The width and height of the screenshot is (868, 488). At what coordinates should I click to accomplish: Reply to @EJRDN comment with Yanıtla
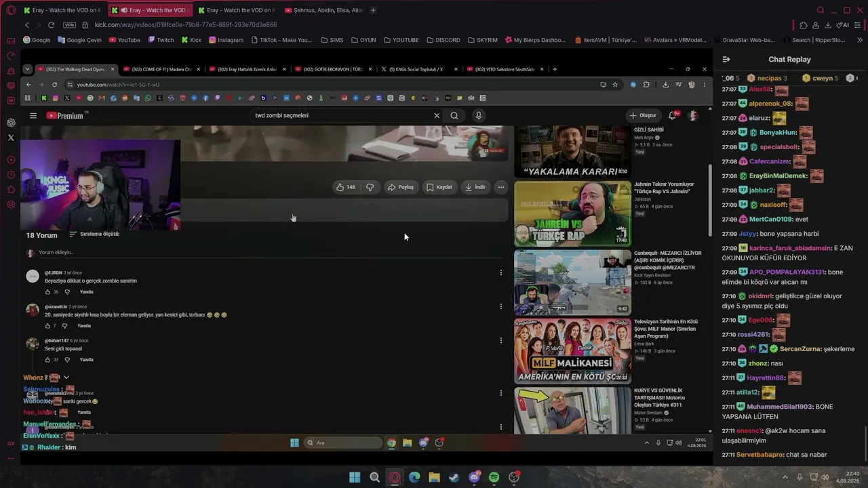[87, 292]
